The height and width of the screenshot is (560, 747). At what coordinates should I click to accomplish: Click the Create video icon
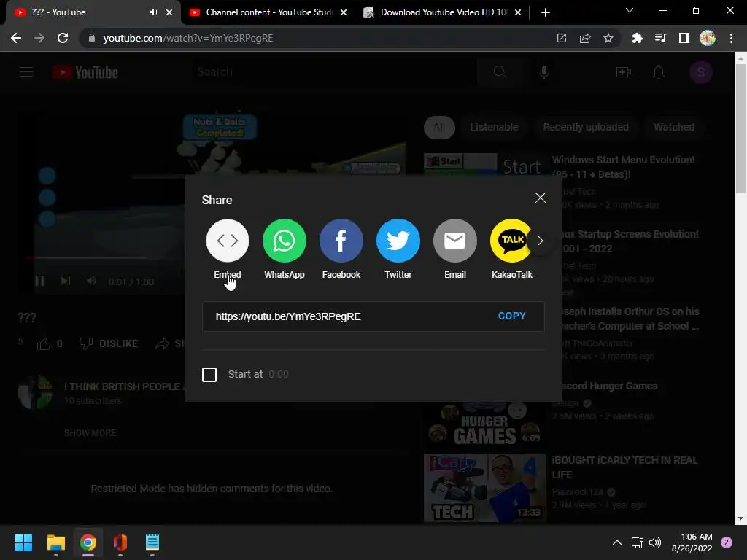click(624, 72)
